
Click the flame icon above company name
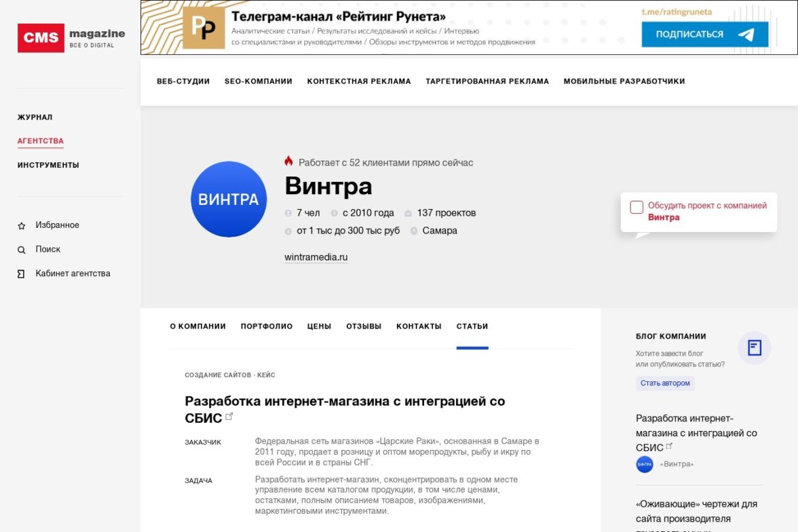pos(288,161)
